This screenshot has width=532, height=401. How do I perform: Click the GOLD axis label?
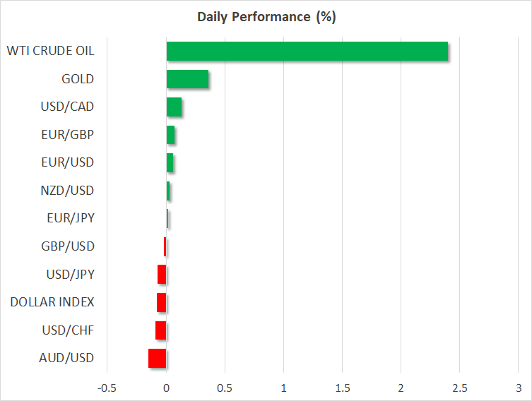click(78, 79)
